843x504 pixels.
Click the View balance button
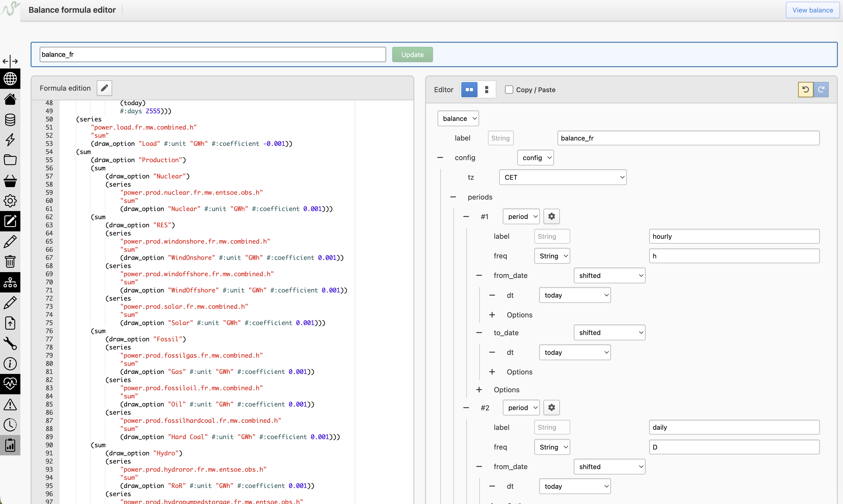coord(812,10)
